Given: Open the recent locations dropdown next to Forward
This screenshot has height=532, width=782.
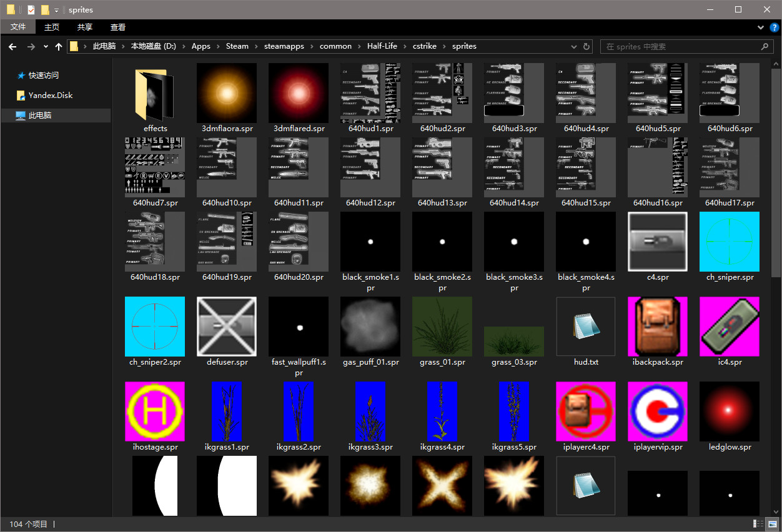Looking at the screenshot, I should [x=45, y=46].
